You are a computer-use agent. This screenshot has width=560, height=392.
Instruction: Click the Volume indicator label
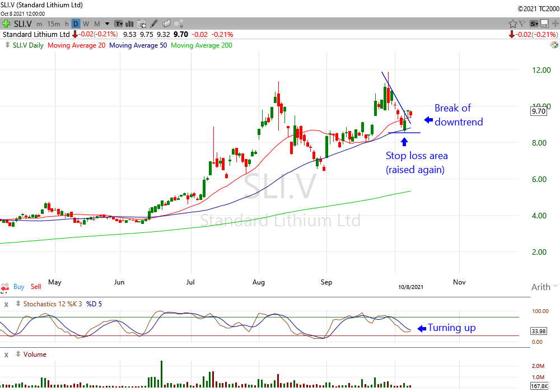coord(35,354)
